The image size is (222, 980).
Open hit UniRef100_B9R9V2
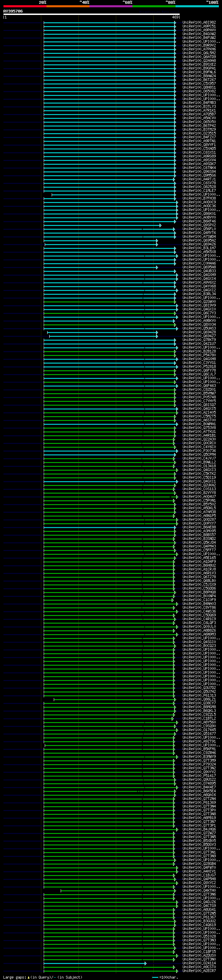coord(199,45)
